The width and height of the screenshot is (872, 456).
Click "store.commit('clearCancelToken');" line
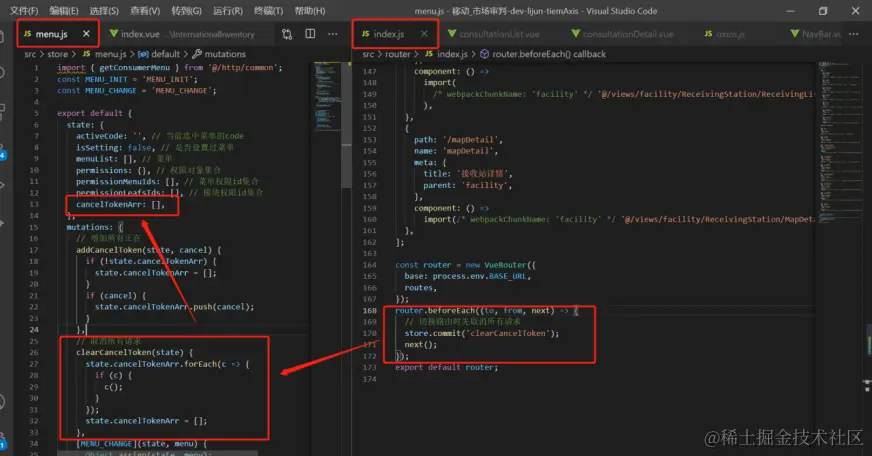[x=482, y=333]
